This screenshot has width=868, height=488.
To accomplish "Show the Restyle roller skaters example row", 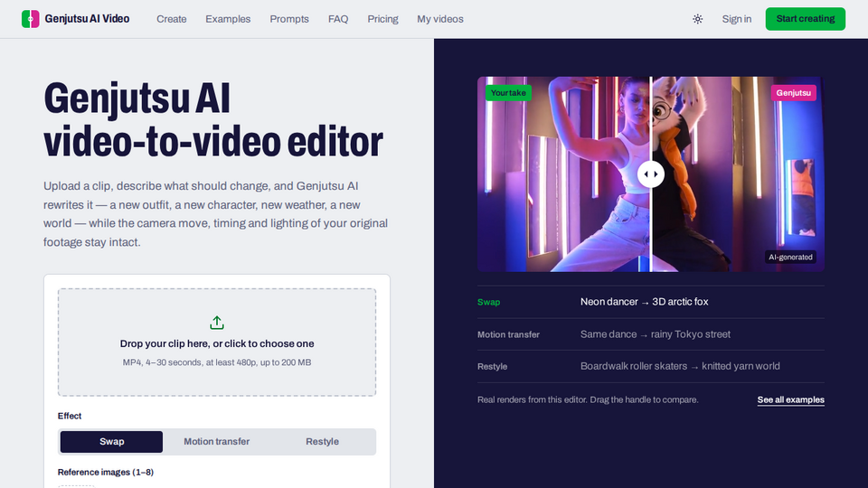I will pyautogui.click(x=650, y=366).
